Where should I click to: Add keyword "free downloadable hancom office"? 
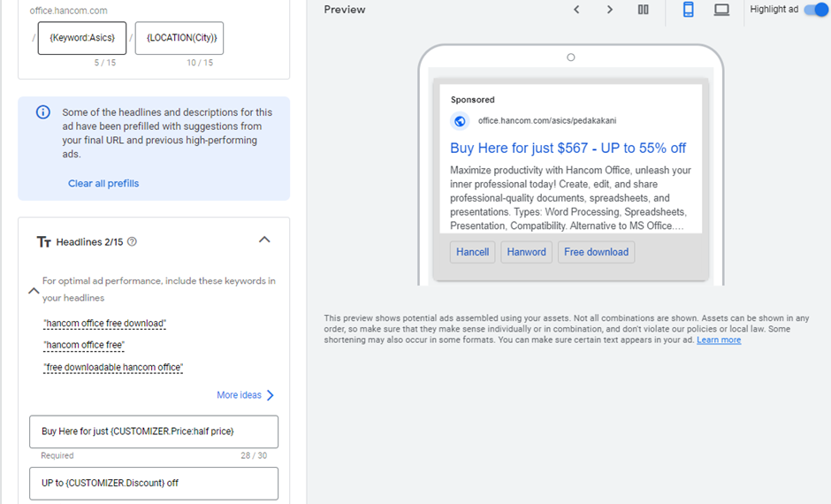tap(113, 367)
